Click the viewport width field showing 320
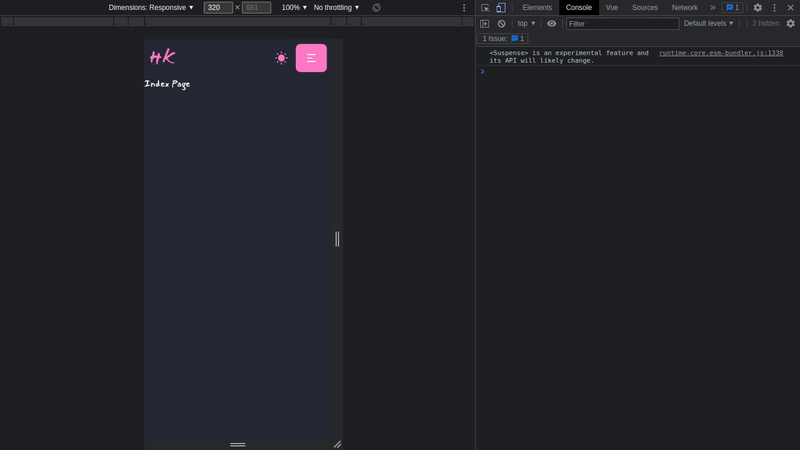The width and height of the screenshot is (800, 450). point(218,8)
